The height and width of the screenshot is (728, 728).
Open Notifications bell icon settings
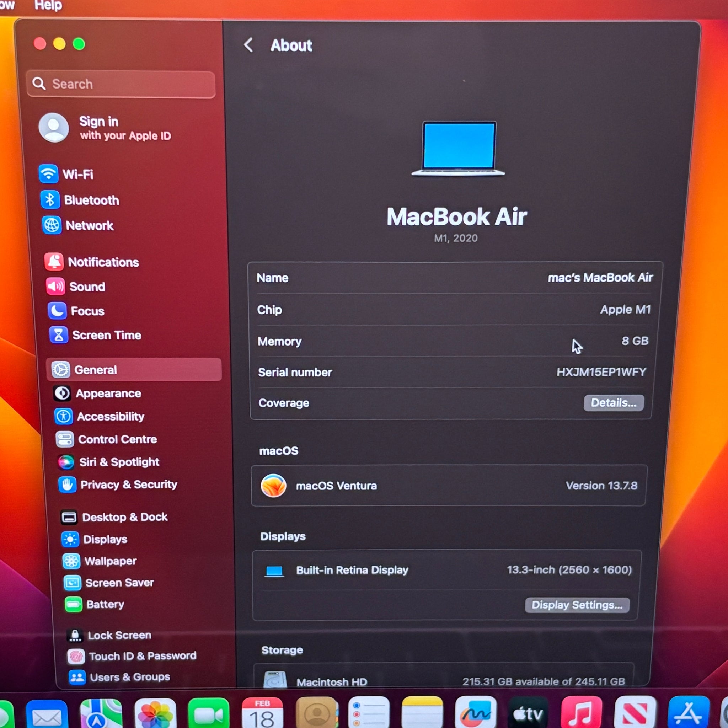[54, 262]
